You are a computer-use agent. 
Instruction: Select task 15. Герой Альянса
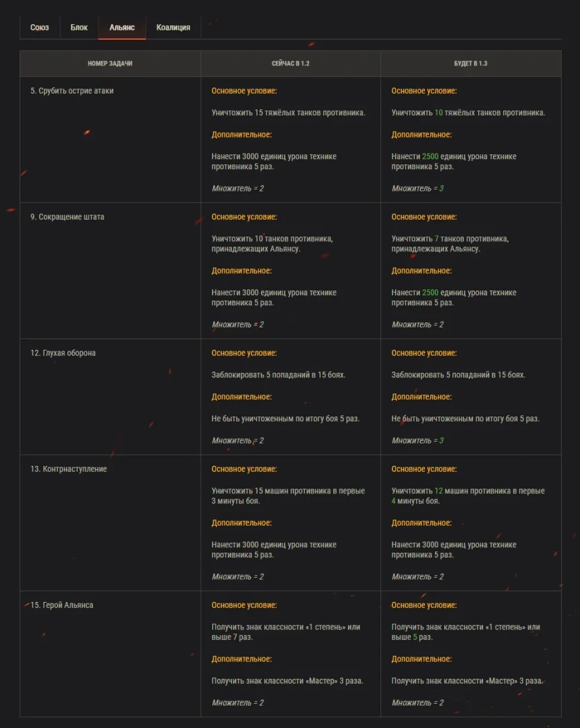coord(62,605)
